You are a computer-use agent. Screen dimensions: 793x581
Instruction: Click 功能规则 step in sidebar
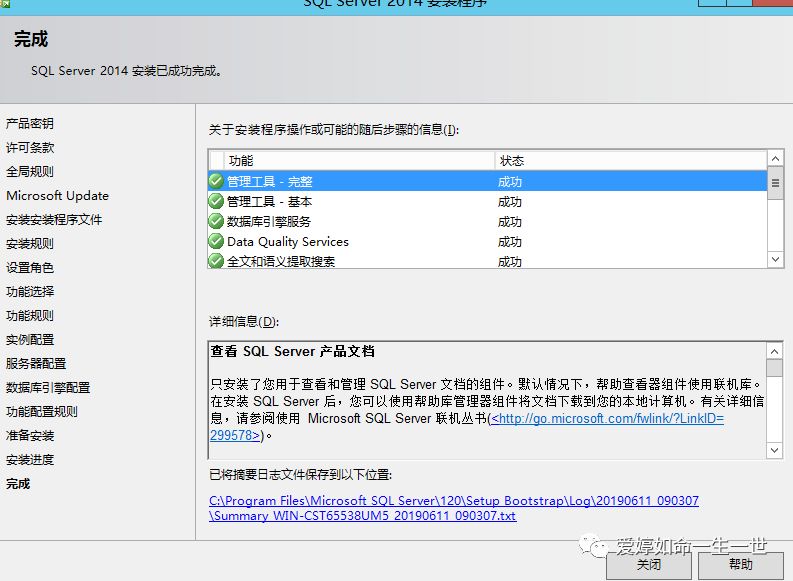pos(29,316)
